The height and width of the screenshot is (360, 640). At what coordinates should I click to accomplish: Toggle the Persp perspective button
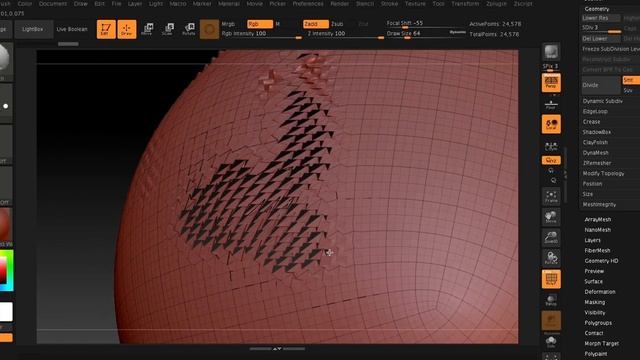[x=551, y=83]
